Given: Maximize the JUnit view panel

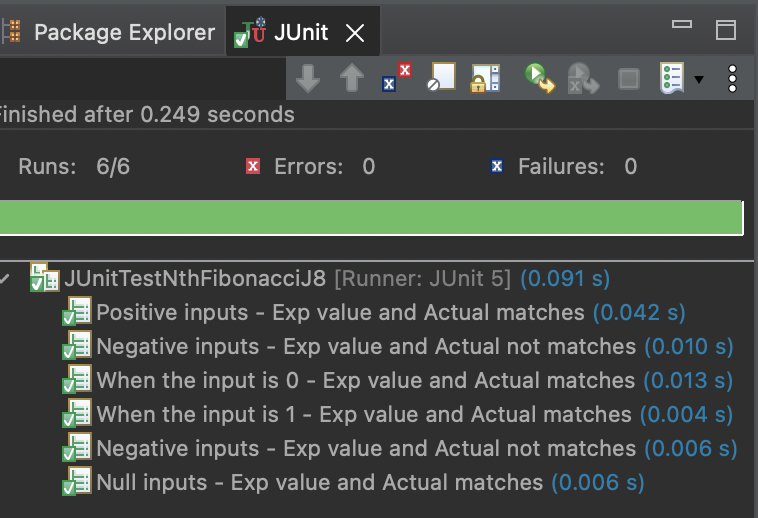Looking at the screenshot, I should tap(726, 30).
